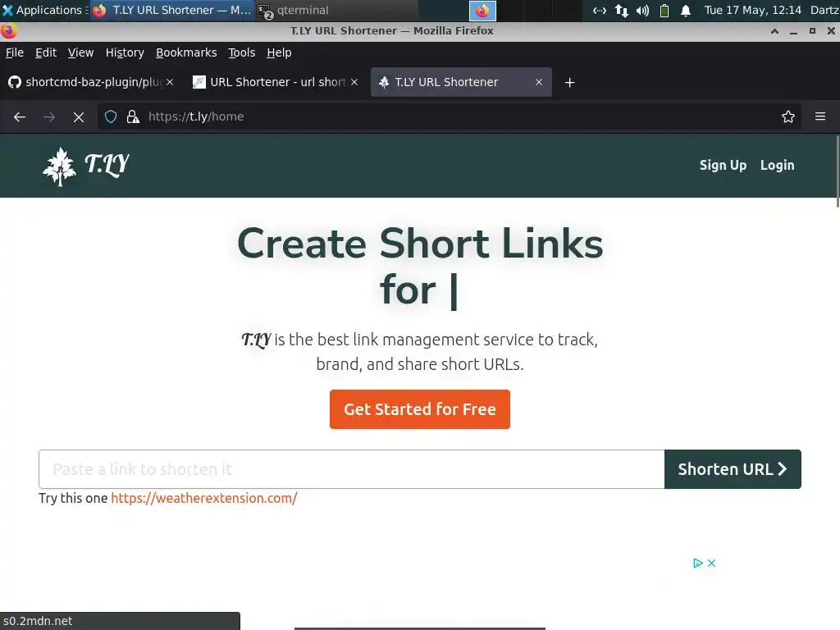Click the ad choices triangle icon
The height and width of the screenshot is (630, 840).
(x=697, y=563)
